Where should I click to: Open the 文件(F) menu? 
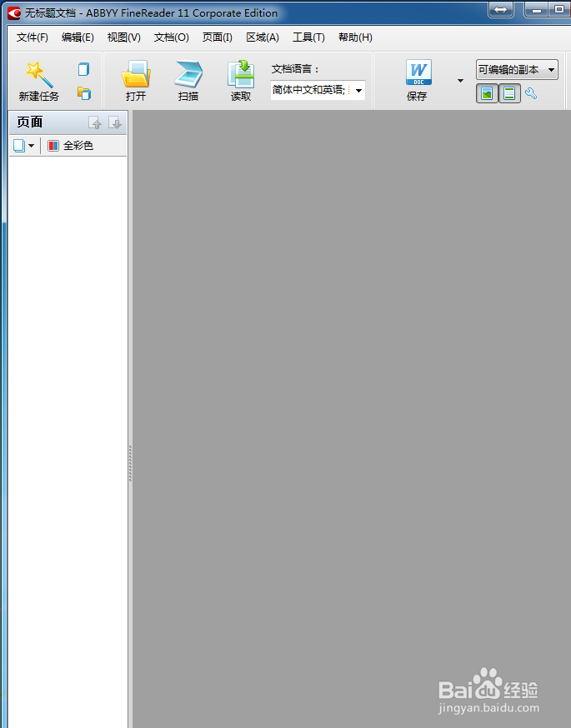(x=33, y=37)
